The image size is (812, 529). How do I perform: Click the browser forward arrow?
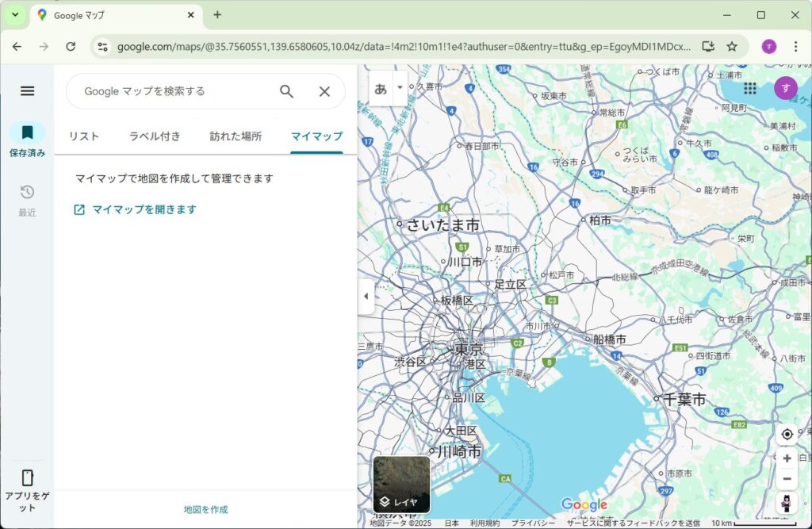tap(44, 47)
